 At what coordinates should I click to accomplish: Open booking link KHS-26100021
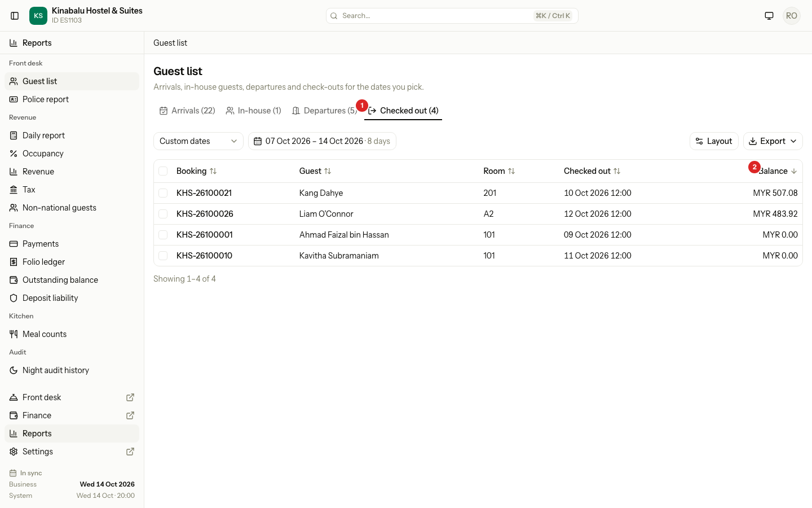tap(204, 193)
